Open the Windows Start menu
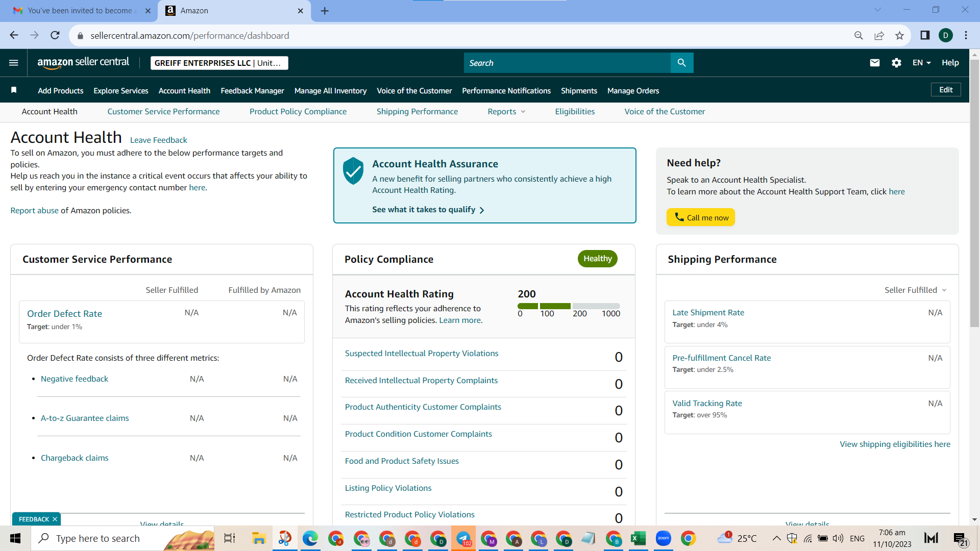 pos(15,538)
